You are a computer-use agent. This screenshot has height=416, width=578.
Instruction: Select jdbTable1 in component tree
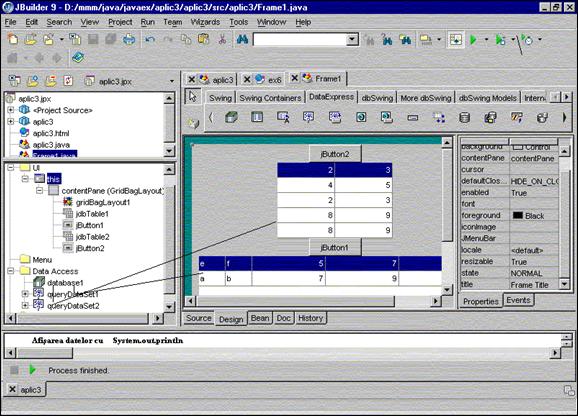click(x=92, y=214)
